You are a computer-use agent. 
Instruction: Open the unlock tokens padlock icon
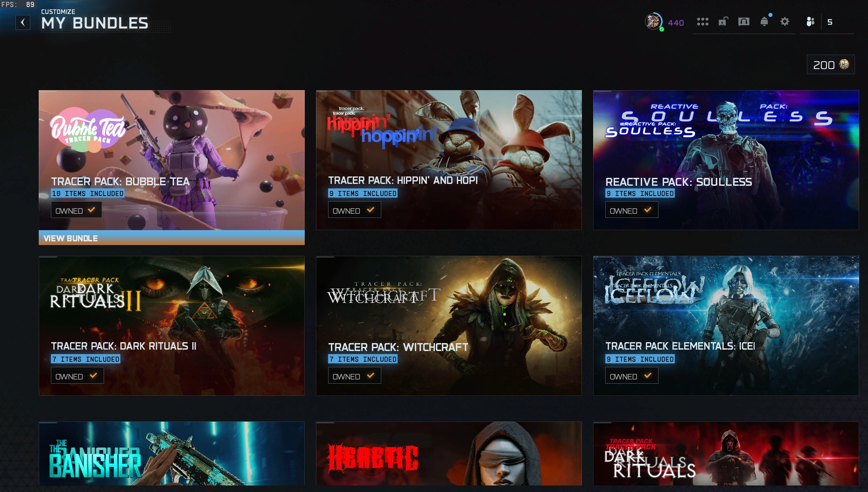tap(723, 21)
